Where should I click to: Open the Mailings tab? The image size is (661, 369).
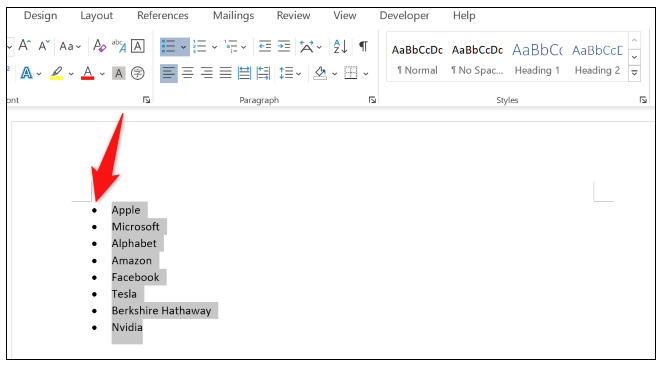tap(234, 16)
